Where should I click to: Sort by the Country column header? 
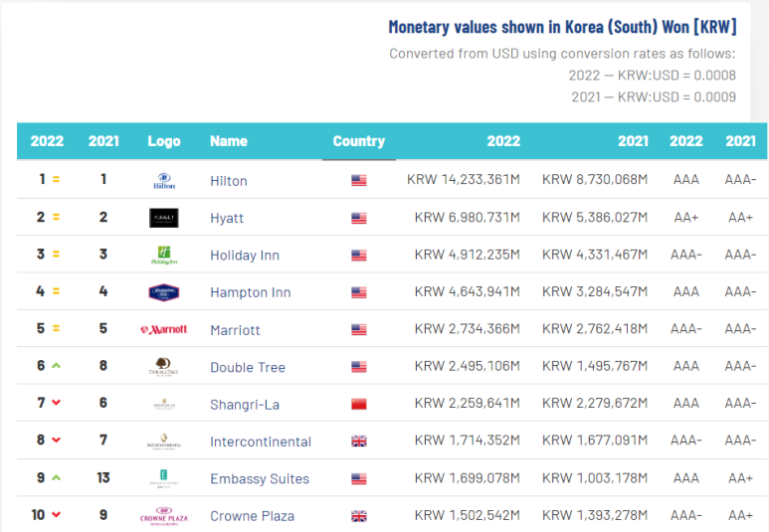(x=359, y=141)
